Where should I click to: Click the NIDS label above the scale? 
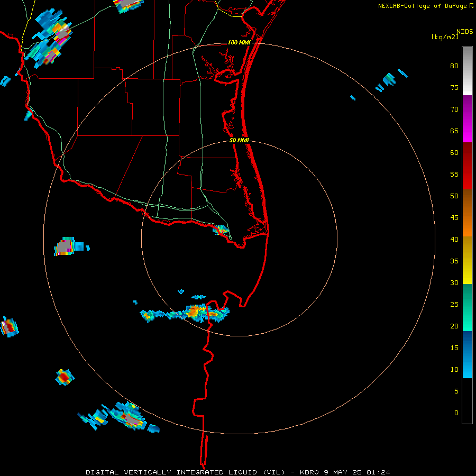464,32
